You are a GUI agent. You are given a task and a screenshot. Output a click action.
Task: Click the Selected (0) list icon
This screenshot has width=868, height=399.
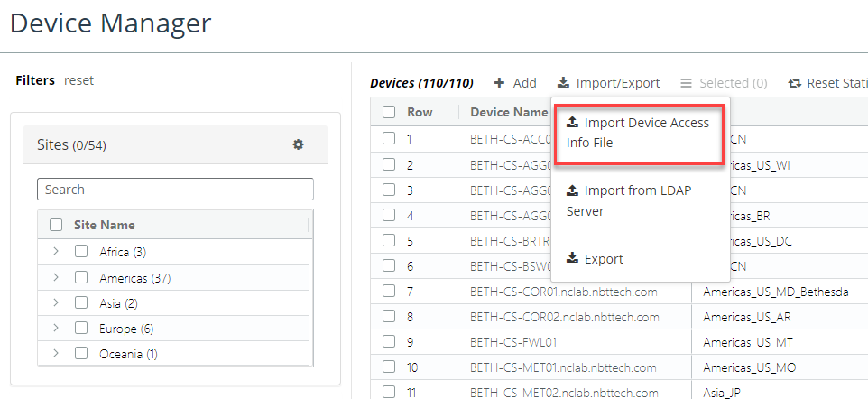tap(687, 83)
